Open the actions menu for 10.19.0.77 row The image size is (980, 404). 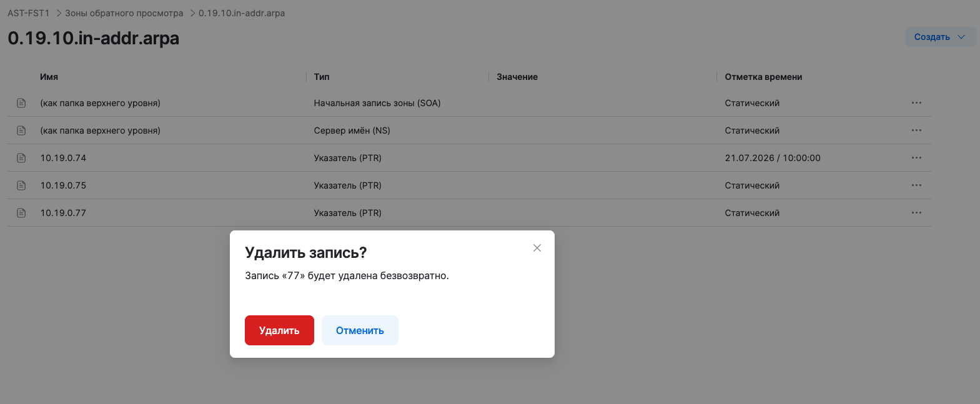(x=916, y=213)
